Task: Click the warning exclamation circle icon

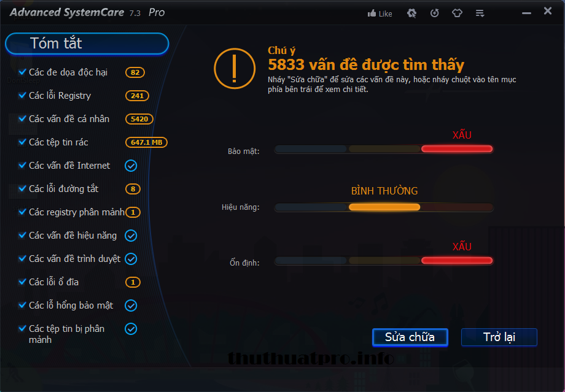Action: pos(235,68)
